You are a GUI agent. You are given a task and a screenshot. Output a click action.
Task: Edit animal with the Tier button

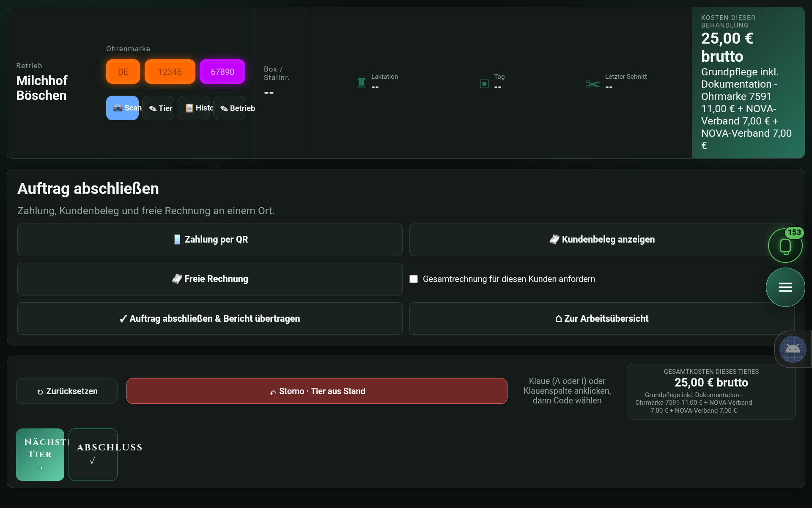pyautogui.click(x=158, y=108)
